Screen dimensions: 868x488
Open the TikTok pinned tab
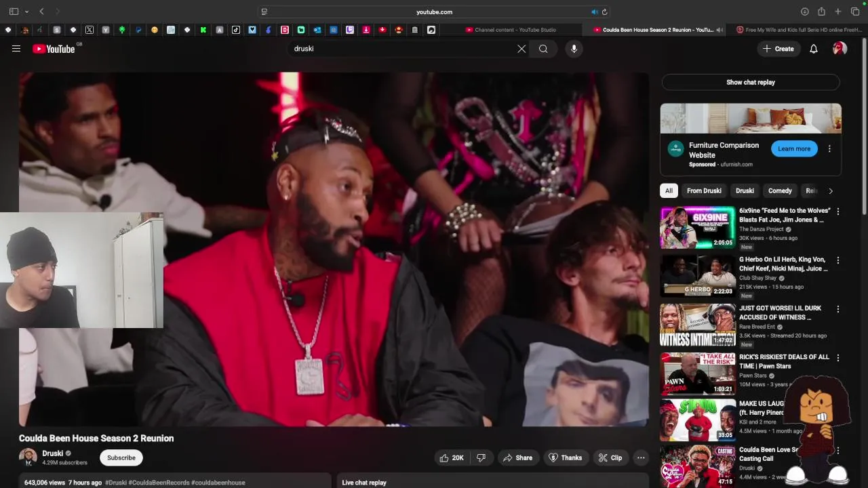pos(236,30)
